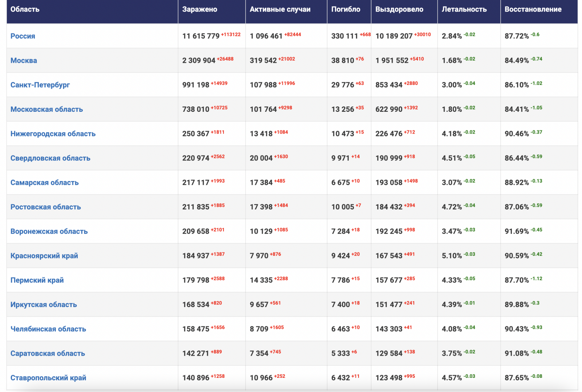
Task: Sort by Активные случаи column header
Action: point(280,9)
